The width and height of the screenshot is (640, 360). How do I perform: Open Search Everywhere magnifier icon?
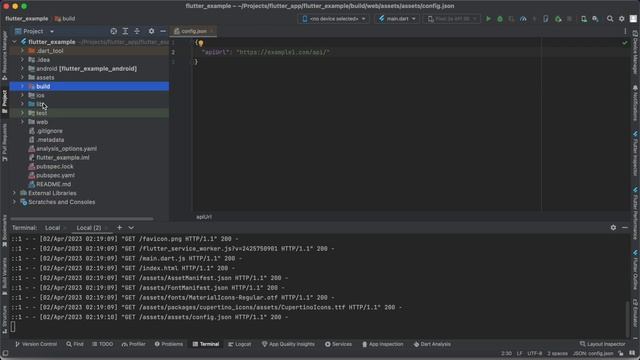(610, 19)
